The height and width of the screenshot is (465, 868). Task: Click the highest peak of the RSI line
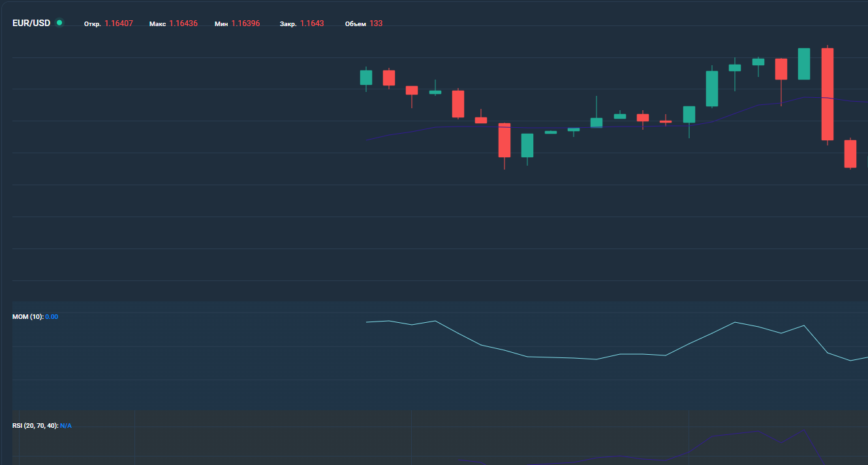(x=803, y=430)
